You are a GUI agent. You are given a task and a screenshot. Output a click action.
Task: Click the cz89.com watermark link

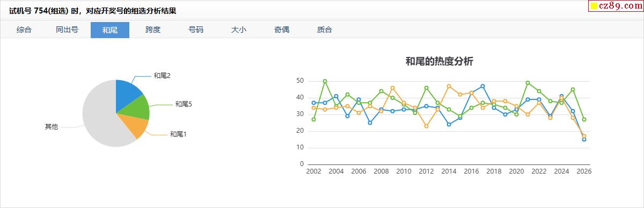tap(619, 6)
